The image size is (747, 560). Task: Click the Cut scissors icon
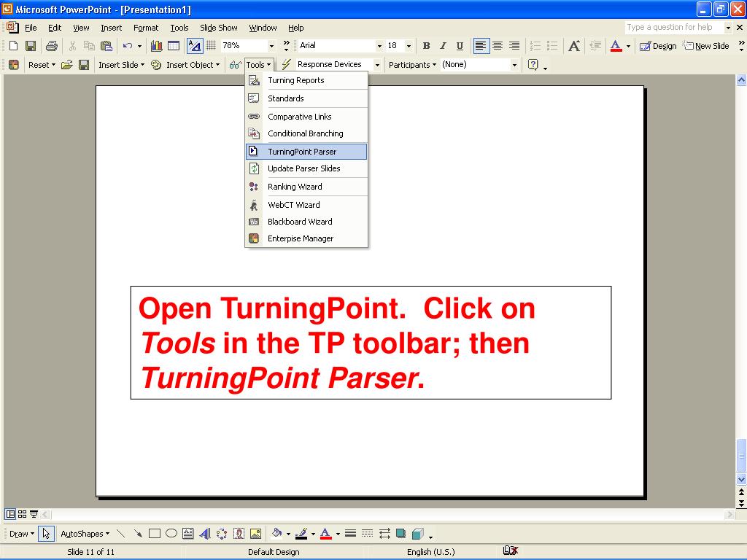(x=72, y=46)
